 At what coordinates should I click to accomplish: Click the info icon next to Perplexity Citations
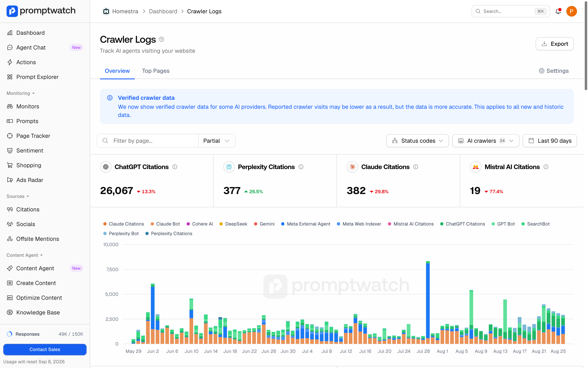click(301, 167)
